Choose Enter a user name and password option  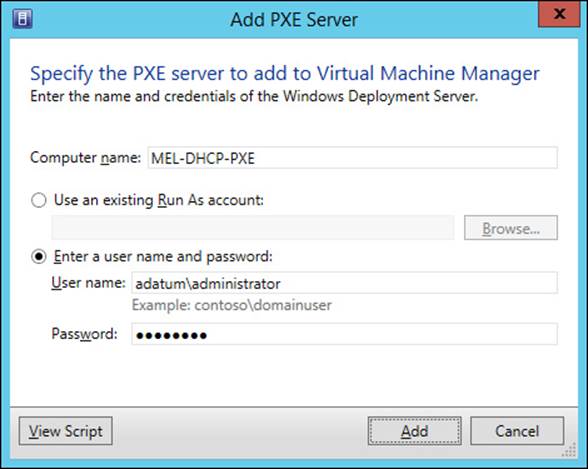[39, 257]
